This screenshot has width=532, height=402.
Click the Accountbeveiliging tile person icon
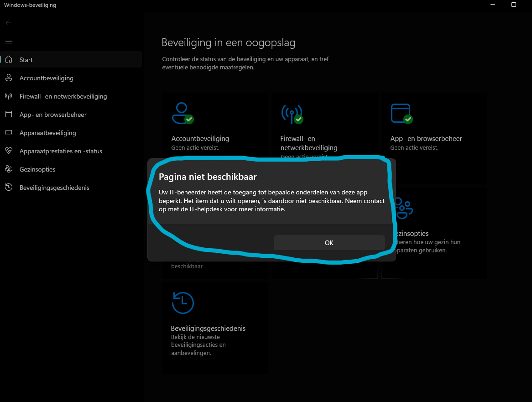(x=183, y=113)
